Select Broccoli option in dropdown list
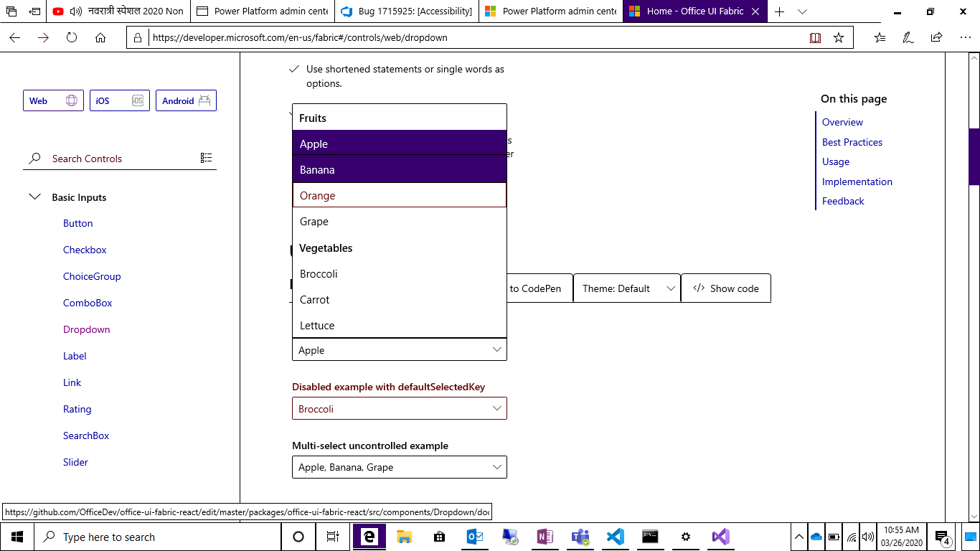 [400, 273]
